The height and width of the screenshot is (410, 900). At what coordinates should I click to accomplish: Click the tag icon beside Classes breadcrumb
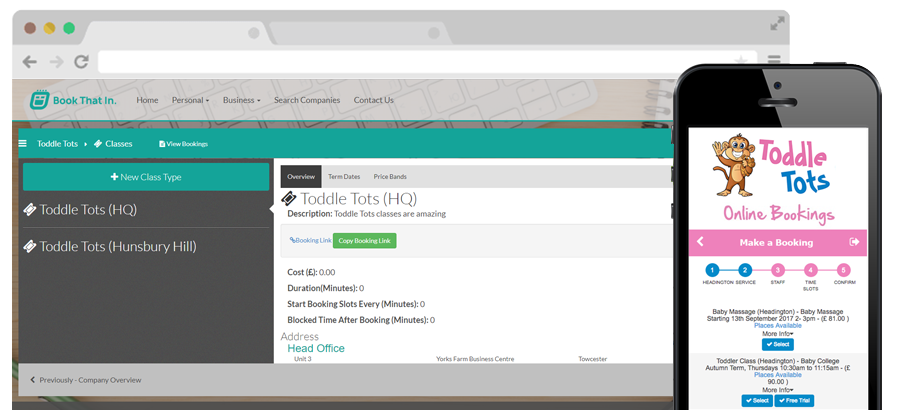[98, 144]
